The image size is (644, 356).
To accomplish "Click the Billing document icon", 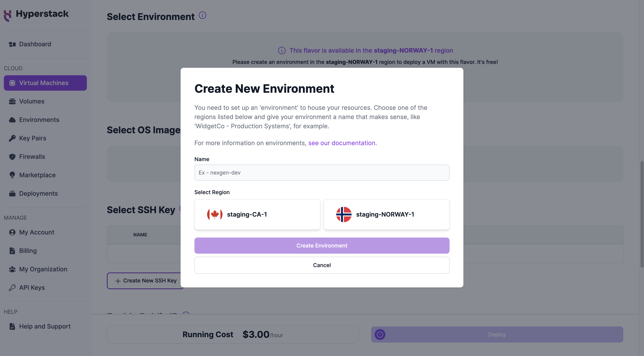I will click(x=12, y=251).
